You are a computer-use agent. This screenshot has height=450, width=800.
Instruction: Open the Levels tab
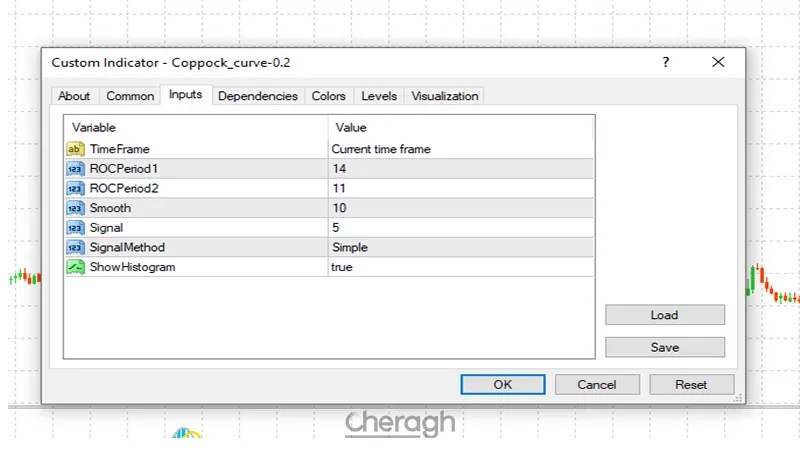click(379, 96)
